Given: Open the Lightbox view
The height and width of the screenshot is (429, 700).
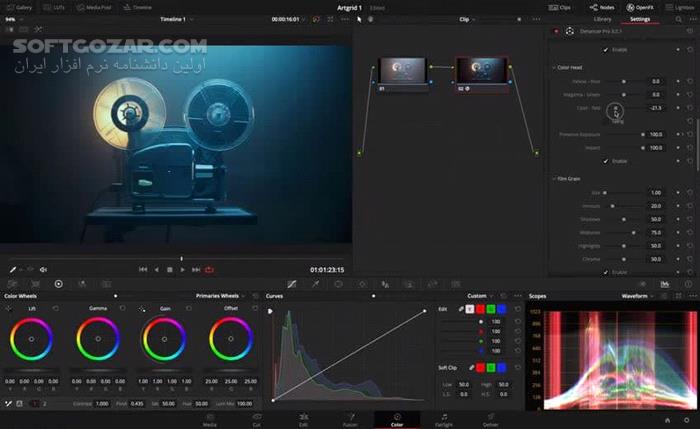Looking at the screenshot, I should click(x=680, y=8).
